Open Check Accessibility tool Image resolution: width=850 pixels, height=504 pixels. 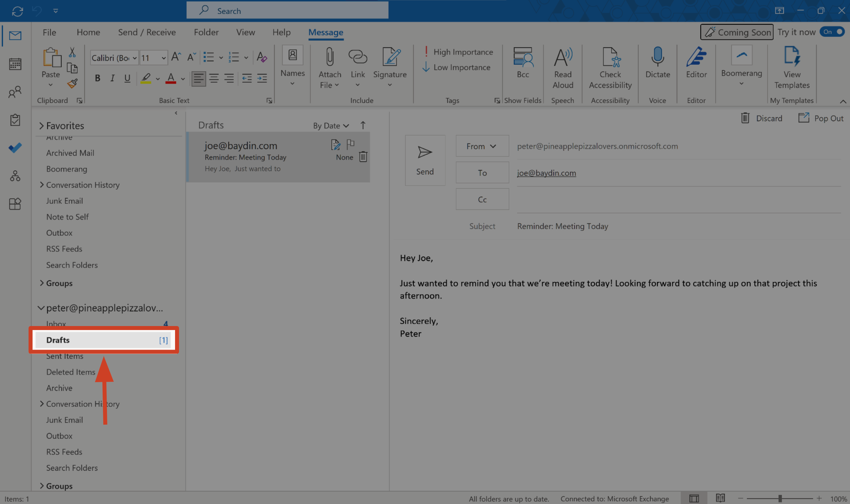click(610, 58)
